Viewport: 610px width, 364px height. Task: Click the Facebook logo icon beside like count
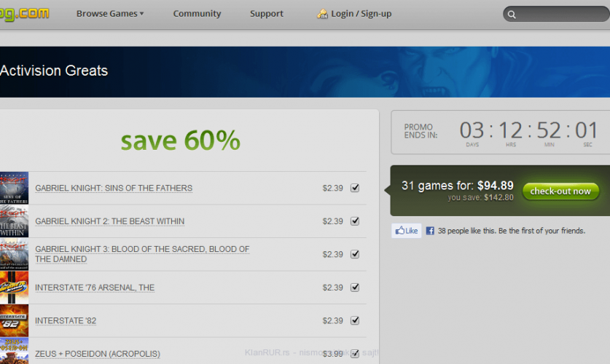[x=430, y=231]
